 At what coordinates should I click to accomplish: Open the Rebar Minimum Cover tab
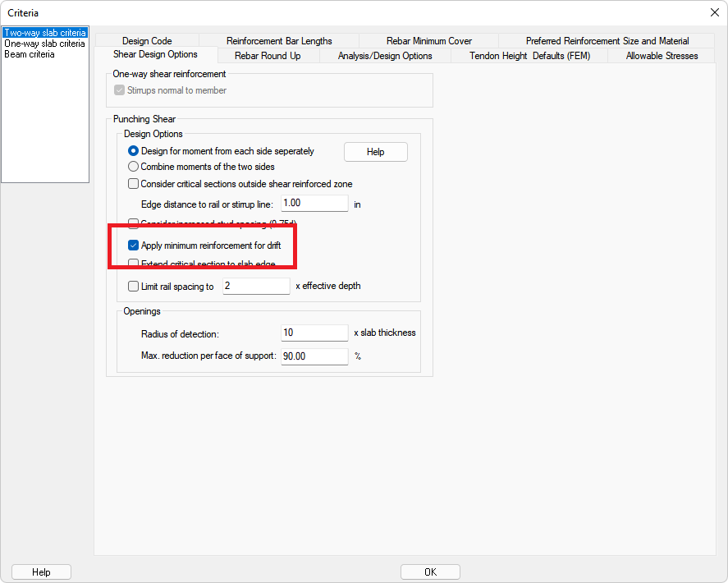tap(428, 41)
